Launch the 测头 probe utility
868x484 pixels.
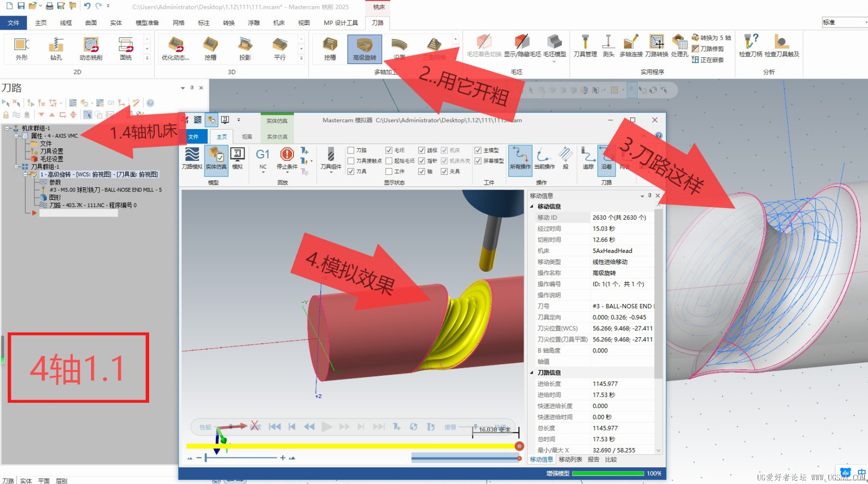pyautogui.click(x=608, y=46)
